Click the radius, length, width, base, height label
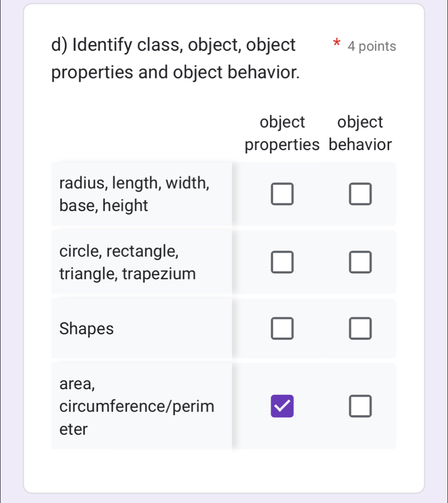448x503 pixels. click(134, 194)
